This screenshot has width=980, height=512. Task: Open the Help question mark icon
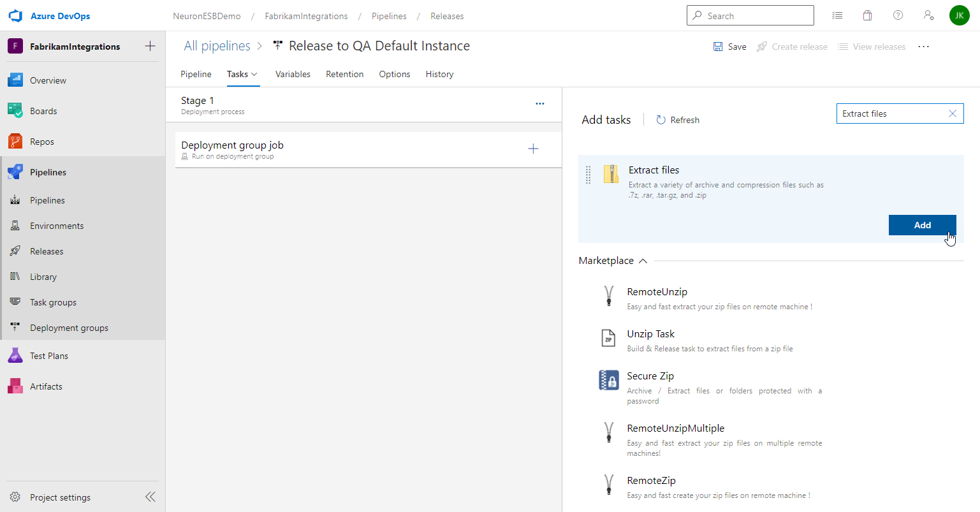(x=898, y=15)
